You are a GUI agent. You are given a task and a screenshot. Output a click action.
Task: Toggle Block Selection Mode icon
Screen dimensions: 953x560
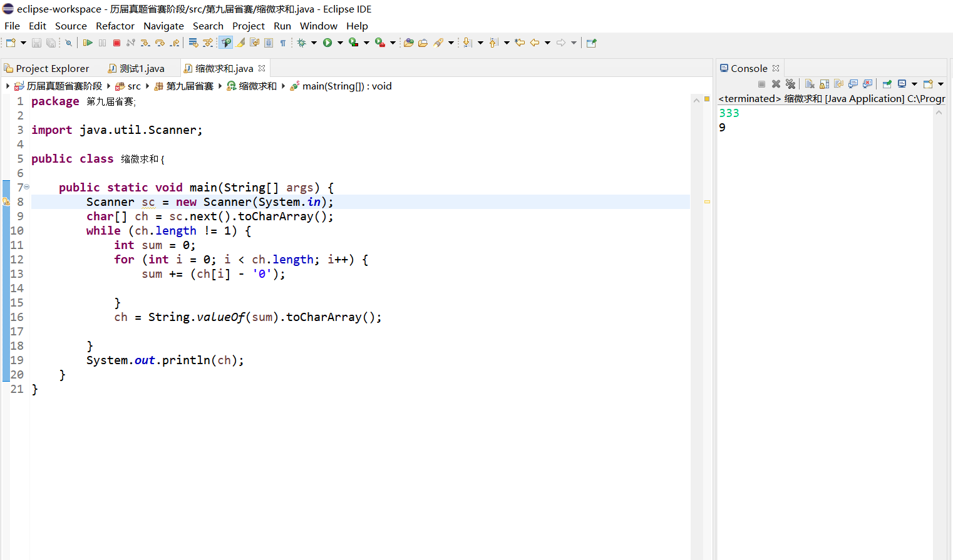pyautogui.click(x=269, y=43)
